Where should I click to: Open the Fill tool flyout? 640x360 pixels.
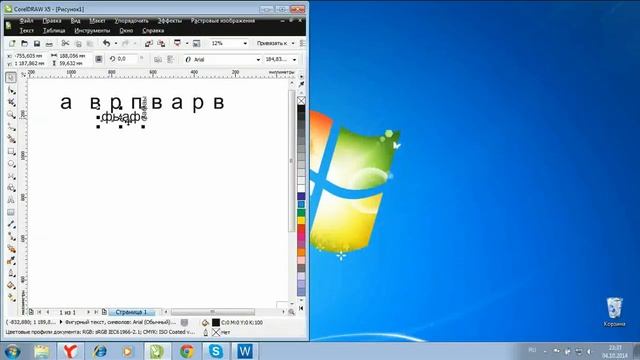point(11,286)
